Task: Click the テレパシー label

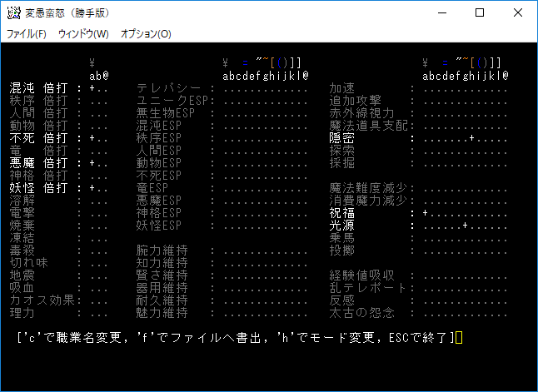Action: [168, 88]
